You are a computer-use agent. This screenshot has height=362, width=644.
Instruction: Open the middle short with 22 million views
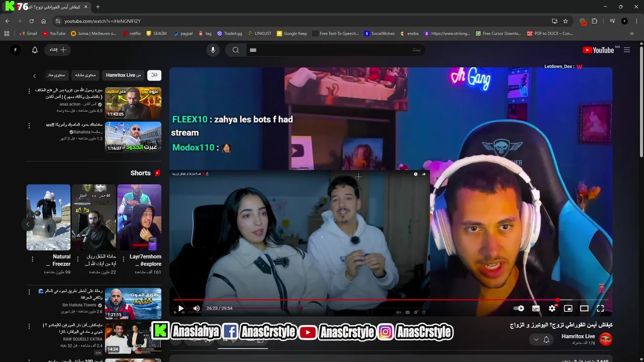coord(94,217)
